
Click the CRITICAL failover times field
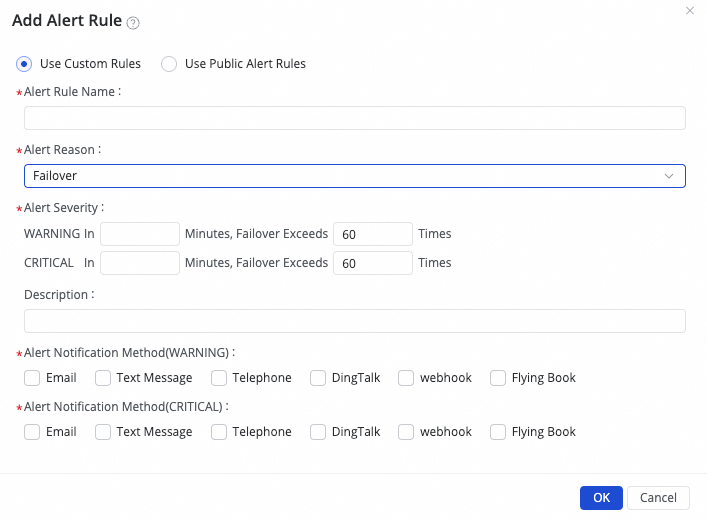pos(373,263)
